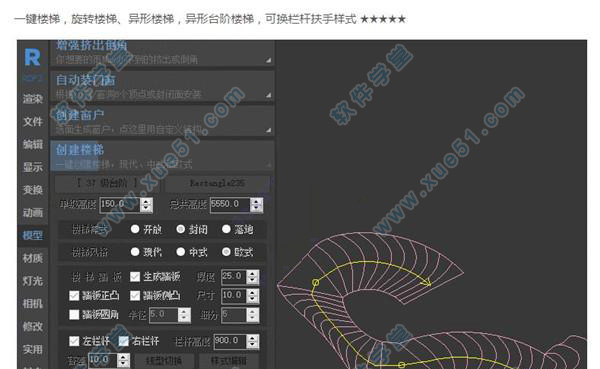Click the Rectangle235 pick button
The width and height of the screenshot is (600, 369).
(217, 183)
